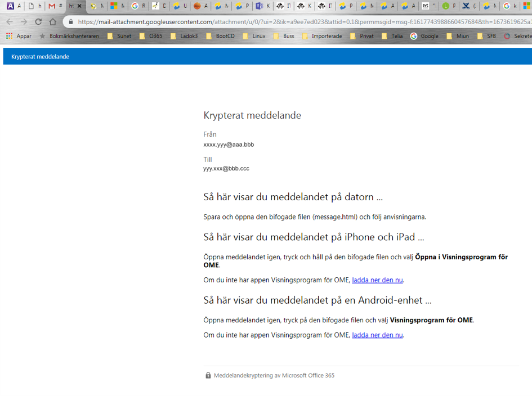The height and width of the screenshot is (396, 532).
Task: Click the 'Till' label
Action: pos(208,159)
